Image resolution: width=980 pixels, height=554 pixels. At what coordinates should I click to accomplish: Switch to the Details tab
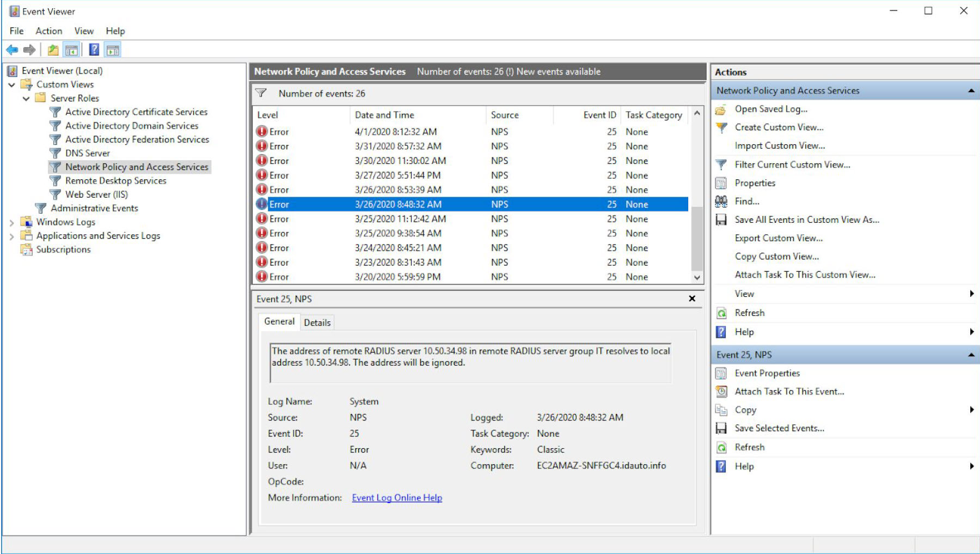[317, 322]
